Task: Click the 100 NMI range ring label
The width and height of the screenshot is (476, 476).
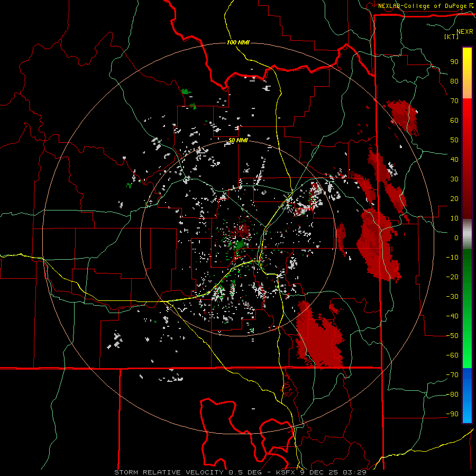Action: [238, 42]
